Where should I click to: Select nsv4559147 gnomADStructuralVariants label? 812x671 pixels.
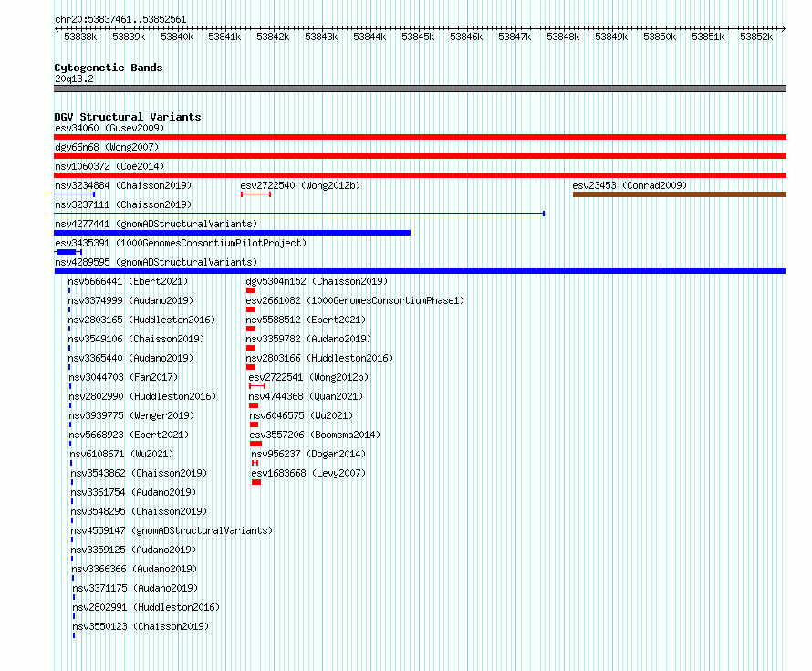[x=172, y=530]
